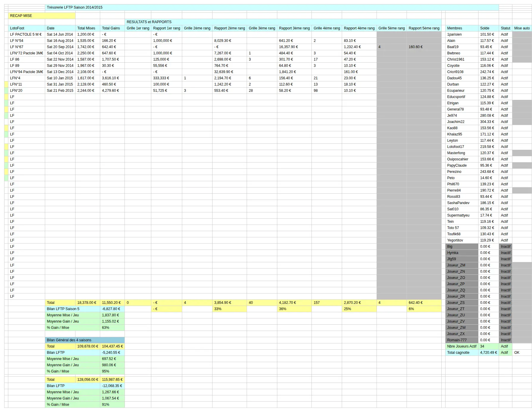Select the Bilan LFTP value '-12,068.35 €'
The height and width of the screenshot is (412, 532).
pos(112,386)
